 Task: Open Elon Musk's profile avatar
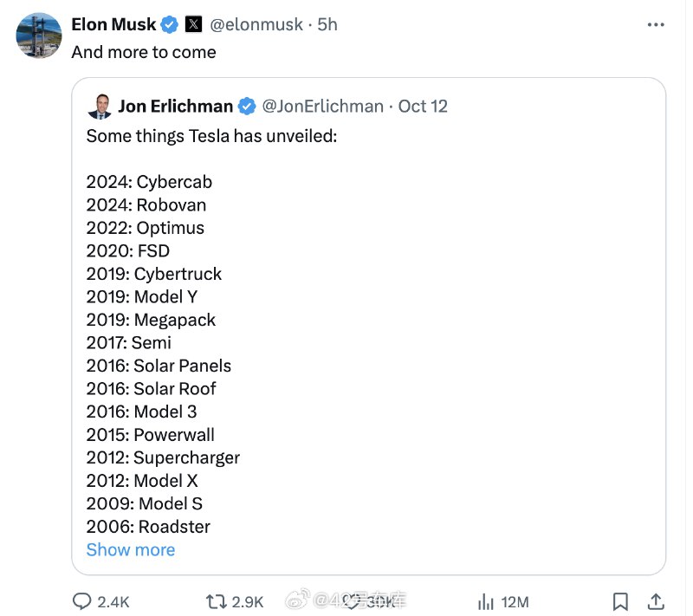(x=39, y=36)
